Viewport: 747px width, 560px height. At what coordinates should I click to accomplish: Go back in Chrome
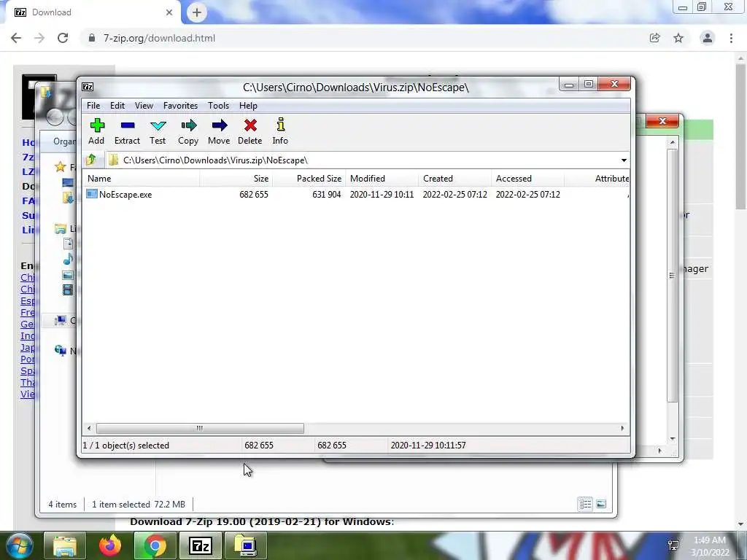point(16,38)
